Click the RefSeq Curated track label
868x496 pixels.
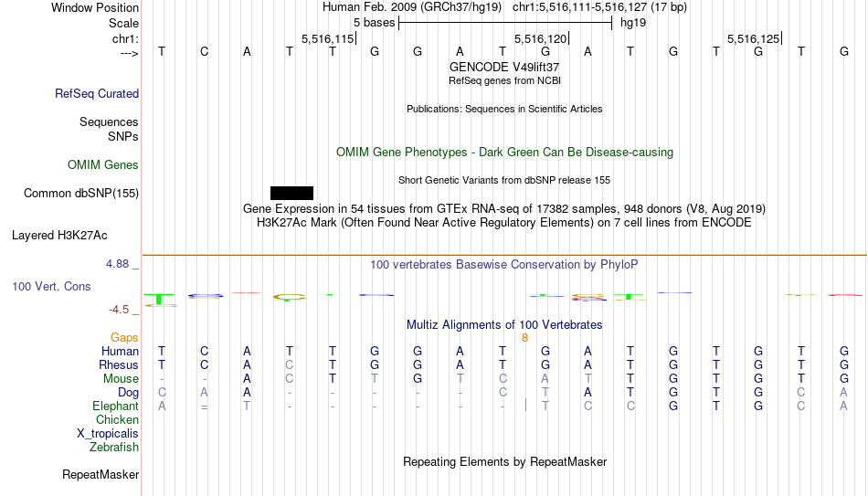[97, 93]
